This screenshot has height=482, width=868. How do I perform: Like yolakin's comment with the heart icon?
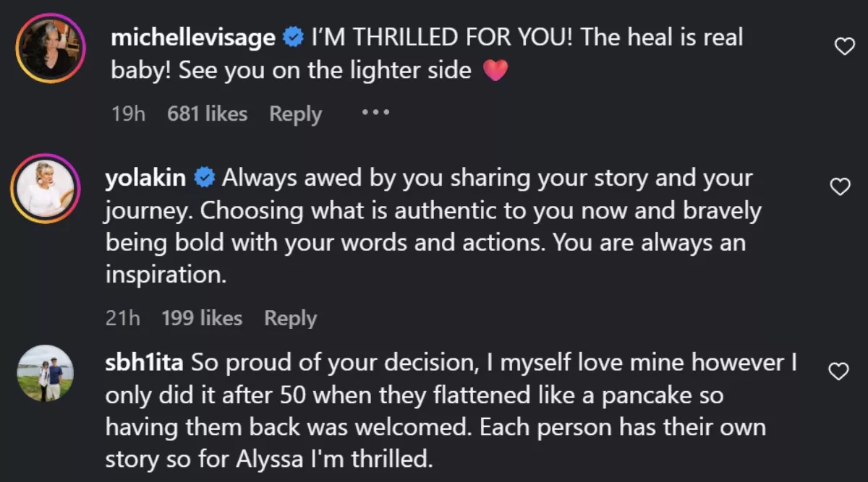click(839, 187)
